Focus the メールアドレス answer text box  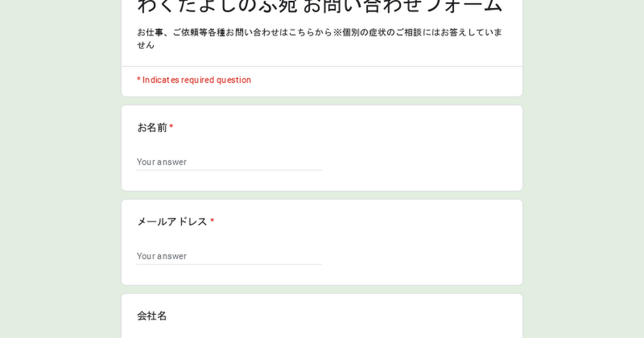[x=229, y=256]
